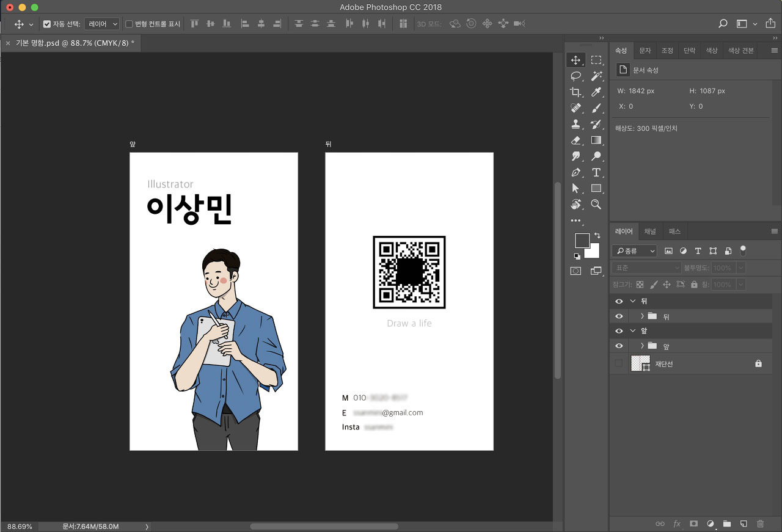Screen dimensions: 782x532
Task: Open the 레이어 auto-select dropdown
Action: pyautogui.click(x=102, y=24)
